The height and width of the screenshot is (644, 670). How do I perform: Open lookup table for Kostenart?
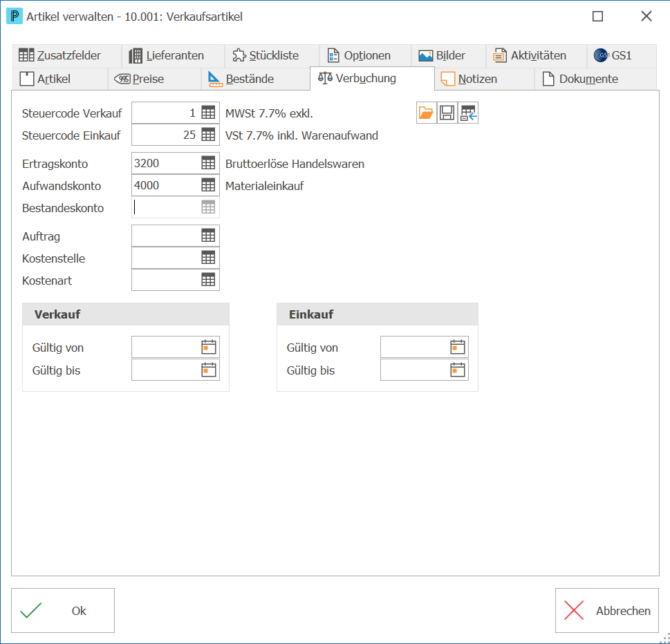tap(208, 280)
